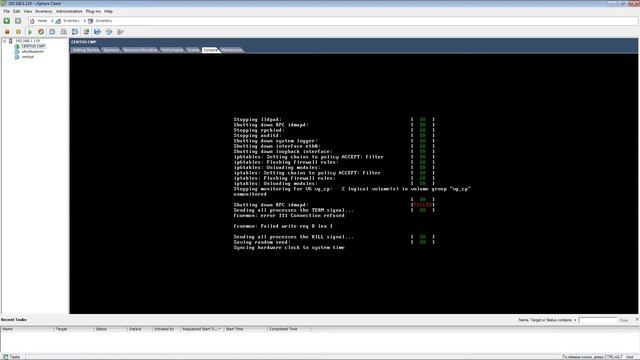Click the Connect CD/DVD toolbar icon
The image size is (640, 360).
(109, 32)
